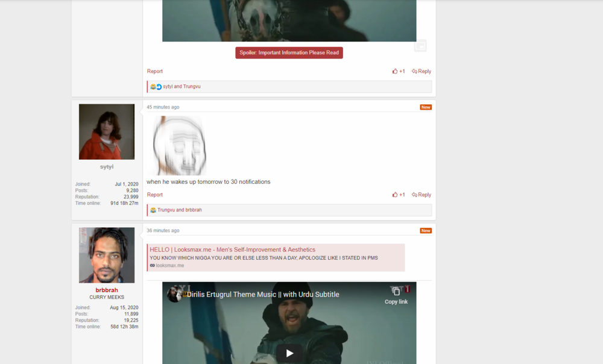Image resolution: width=603 pixels, height=364 pixels.
Task: Open Dirilis Ertugrul video title
Action: tap(263, 295)
